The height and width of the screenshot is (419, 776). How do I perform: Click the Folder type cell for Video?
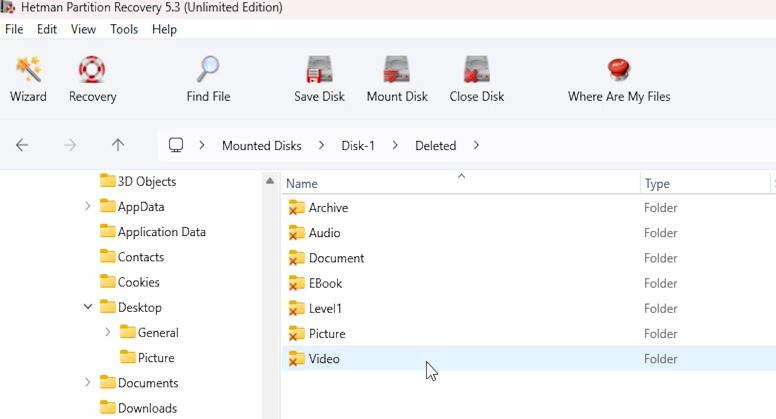pyautogui.click(x=660, y=359)
